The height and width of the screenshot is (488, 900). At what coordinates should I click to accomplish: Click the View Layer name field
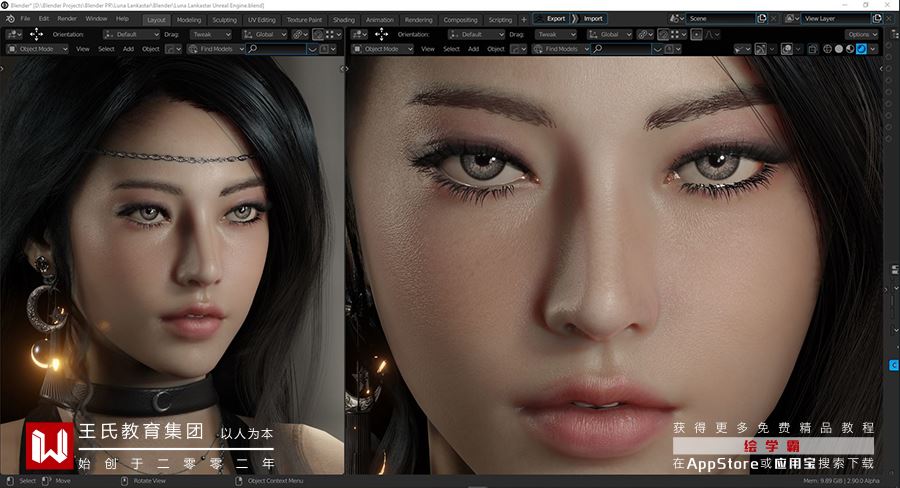click(835, 19)
